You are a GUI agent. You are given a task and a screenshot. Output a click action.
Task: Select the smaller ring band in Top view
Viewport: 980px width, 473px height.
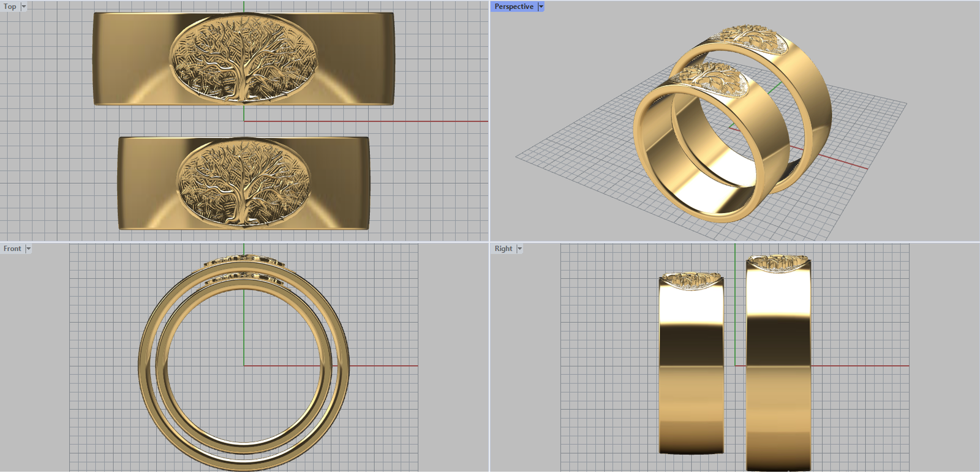click(x=147, y=183)
